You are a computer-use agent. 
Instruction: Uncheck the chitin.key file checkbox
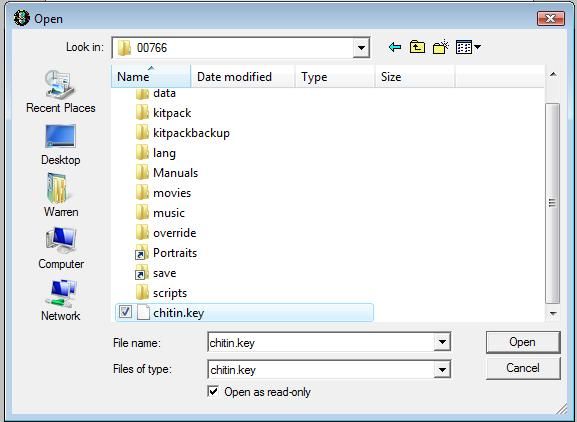tap(125, 312)
